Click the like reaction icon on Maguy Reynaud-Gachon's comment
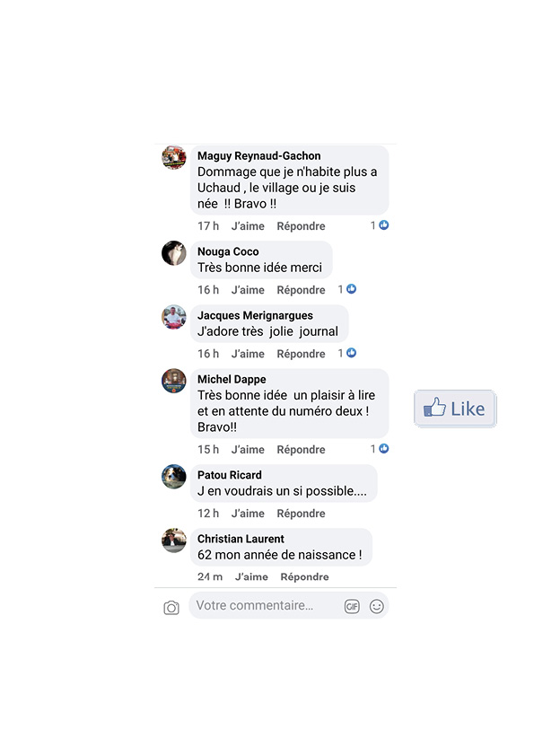Image resolution: width=534 pixels, height=756 pixels. click(x=383, y=225)
